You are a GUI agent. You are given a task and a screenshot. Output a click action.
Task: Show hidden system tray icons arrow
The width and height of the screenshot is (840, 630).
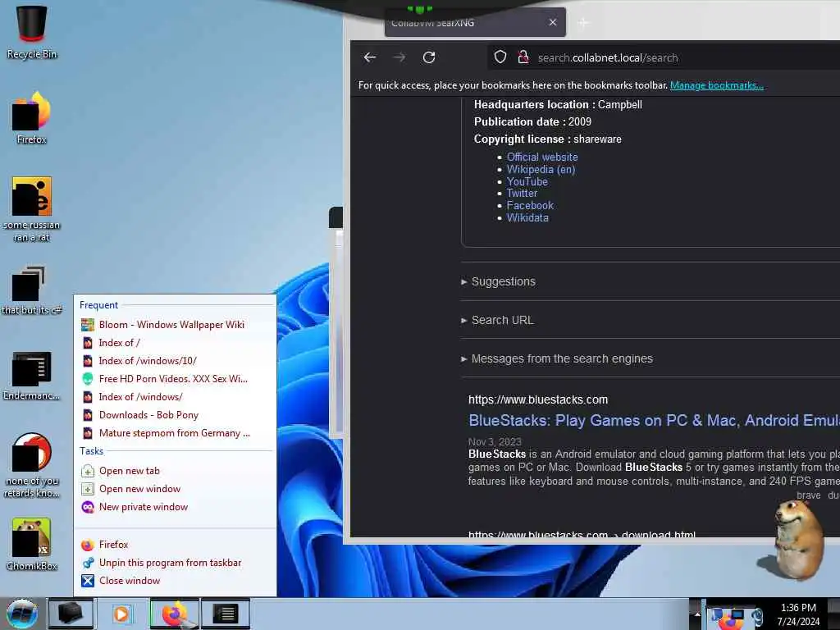click(697, 614)
